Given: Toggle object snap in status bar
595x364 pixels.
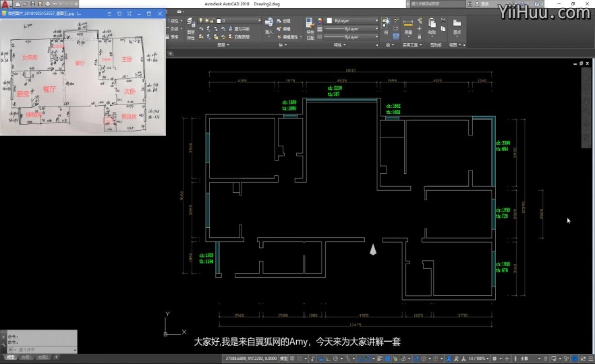Looking at the screenshot, I should click(368, 359).
